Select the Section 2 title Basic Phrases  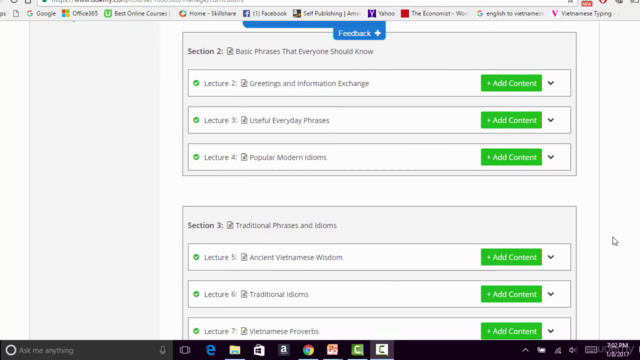coord(304,51)
